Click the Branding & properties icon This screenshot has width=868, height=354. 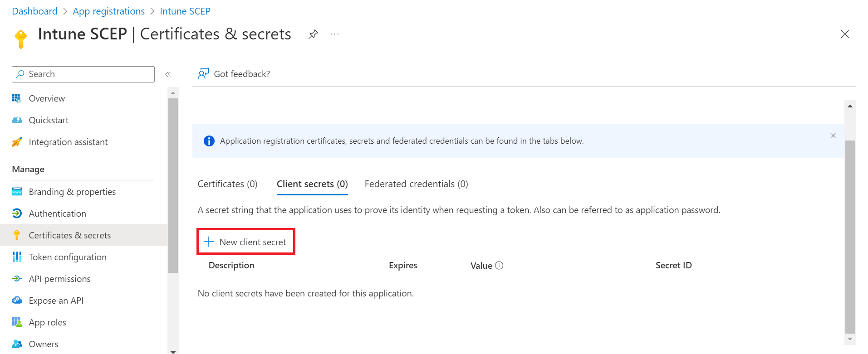(x=17, y=191)
